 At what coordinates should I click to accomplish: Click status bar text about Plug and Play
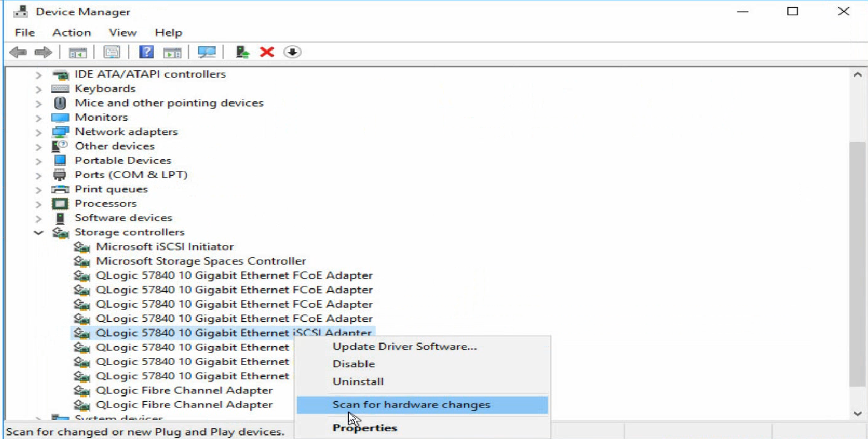click(145, 431)
